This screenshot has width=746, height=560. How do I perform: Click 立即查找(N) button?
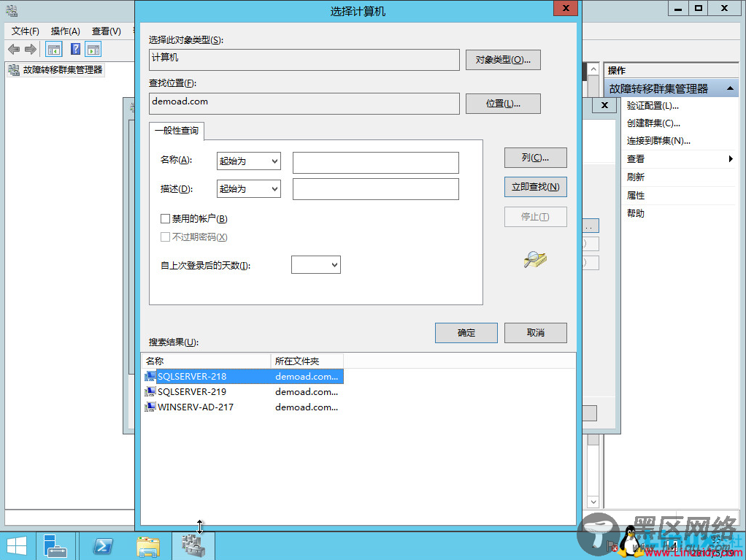(x=535, y=187)
